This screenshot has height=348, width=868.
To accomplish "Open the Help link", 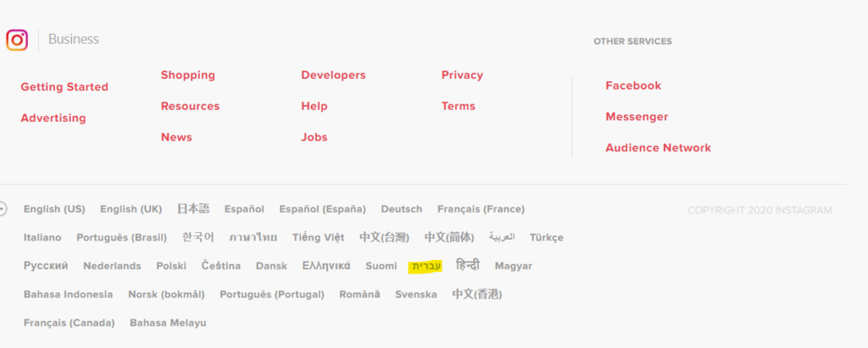I will pos(314,106).
